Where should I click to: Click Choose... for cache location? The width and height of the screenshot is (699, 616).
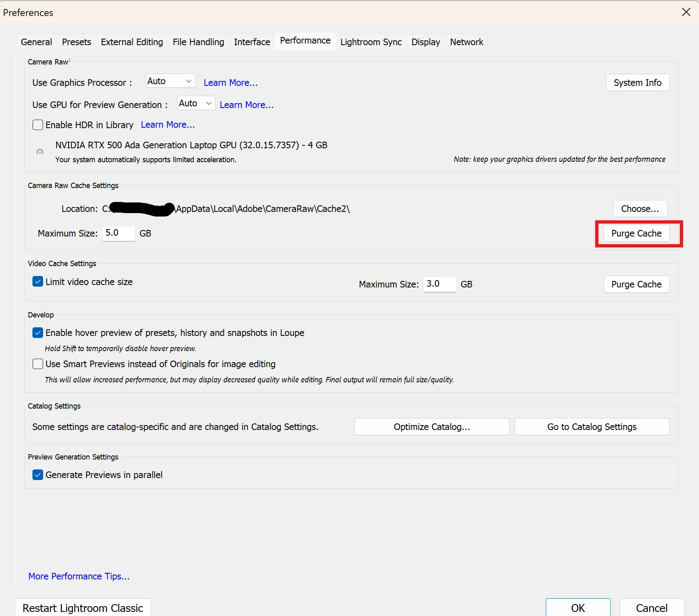coord(640,209)
